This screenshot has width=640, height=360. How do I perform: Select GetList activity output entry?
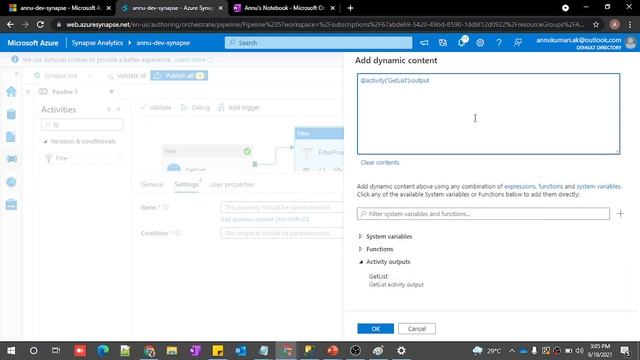(396, 280)
